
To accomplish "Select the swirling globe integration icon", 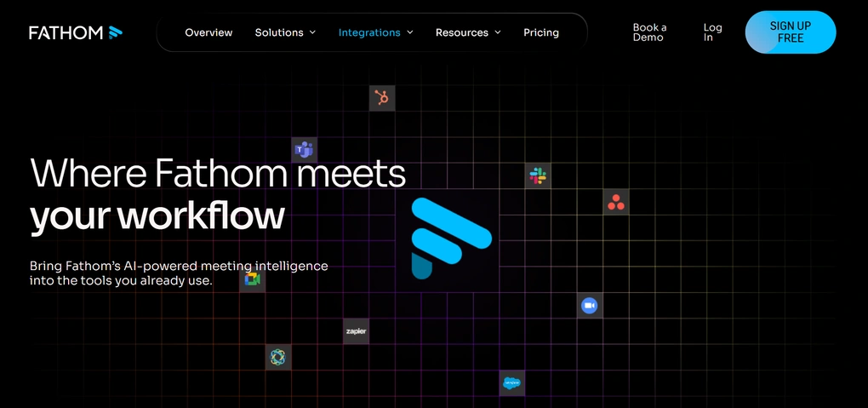I will click(x=278, y=358).
